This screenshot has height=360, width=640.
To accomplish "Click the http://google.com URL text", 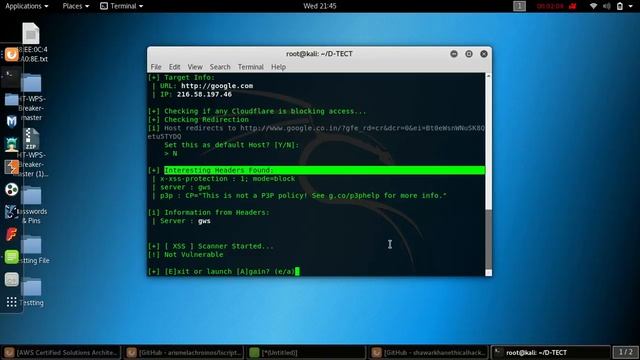I will [x=217, y=86].
